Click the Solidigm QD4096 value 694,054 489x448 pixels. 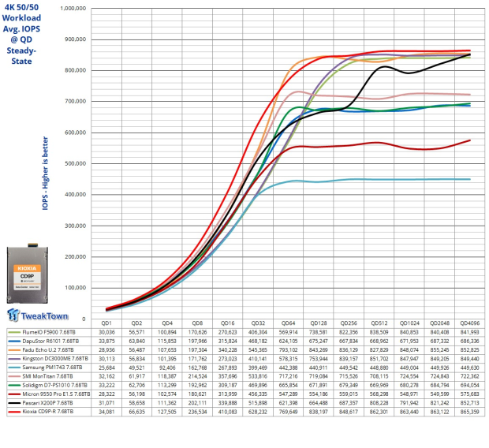(x=469, y=385)
